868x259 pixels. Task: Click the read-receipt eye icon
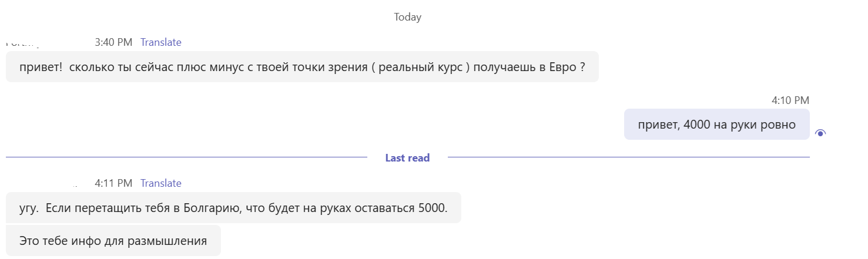(x=820, y=133)
